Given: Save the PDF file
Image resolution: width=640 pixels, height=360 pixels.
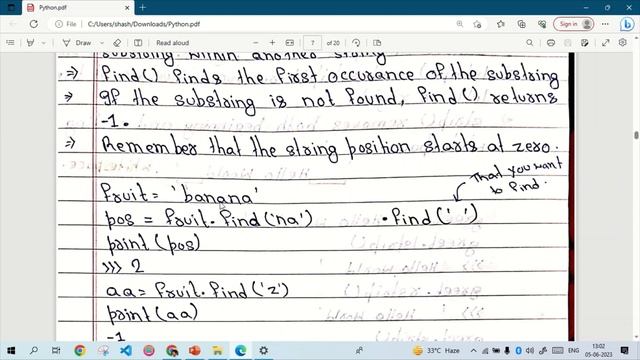Looking at the screenshot, I should click(x=568, y=42).
